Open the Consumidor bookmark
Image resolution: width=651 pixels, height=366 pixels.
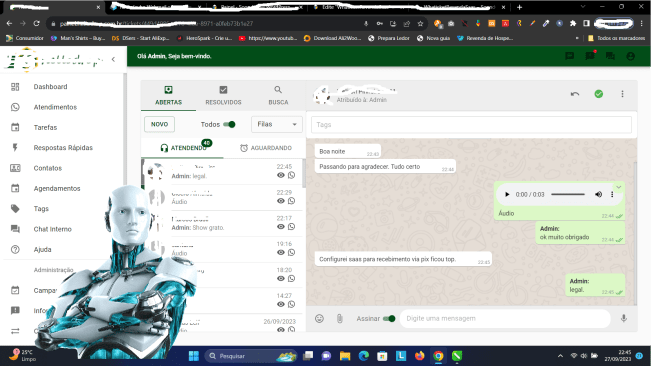(24, 38)
